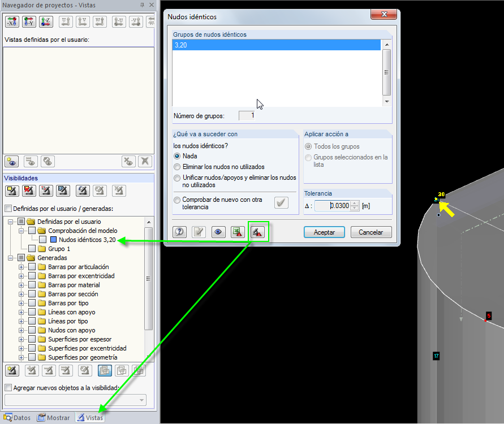Expand Barras por articulación node
The height and width of the screenshot is (424, 504).
click(21, 267)
